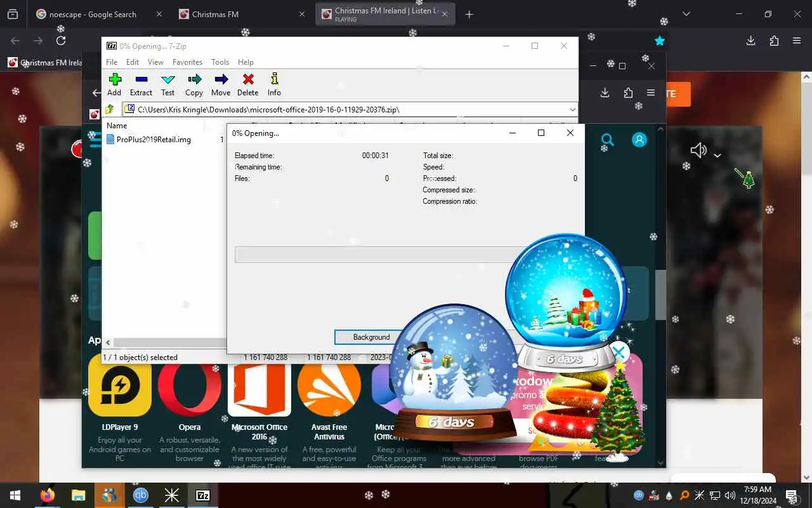Open File Explorer from the taskbar
The height and width of the screenshot is (508, 812).
click(x=78, y=495)
